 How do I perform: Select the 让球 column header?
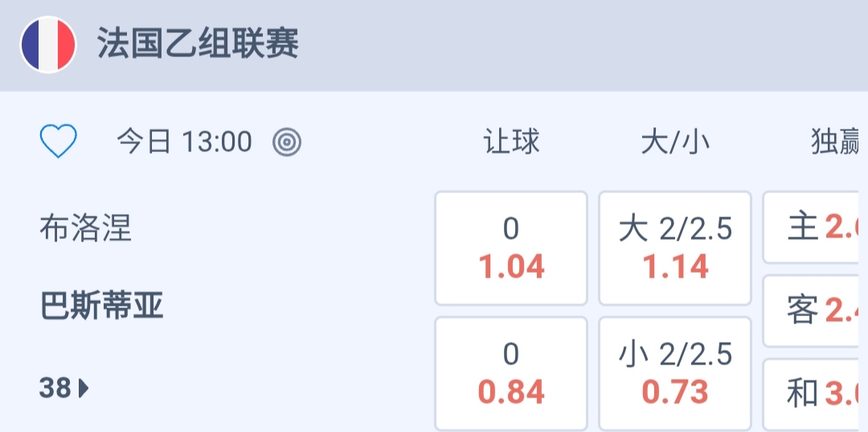point(511,142)
